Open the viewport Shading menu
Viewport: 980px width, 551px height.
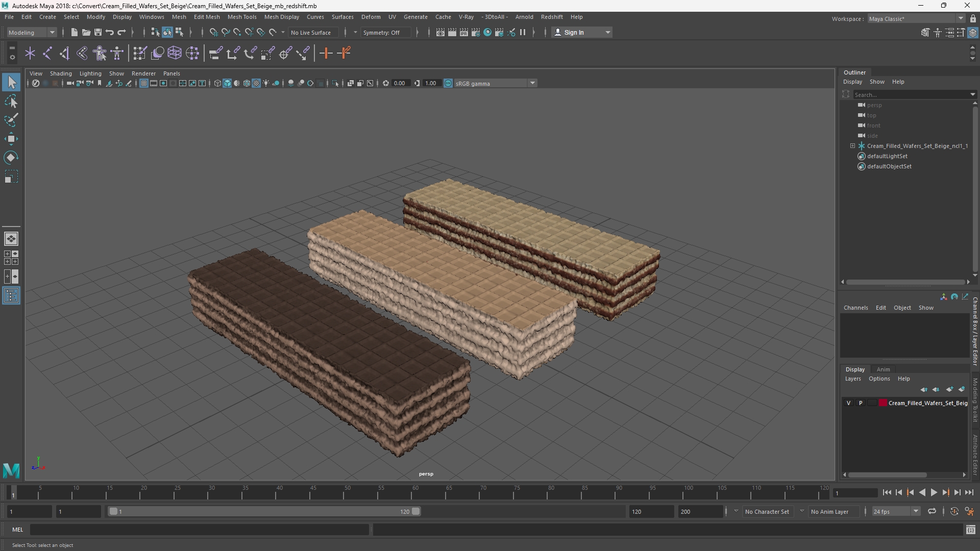[61, 73]
